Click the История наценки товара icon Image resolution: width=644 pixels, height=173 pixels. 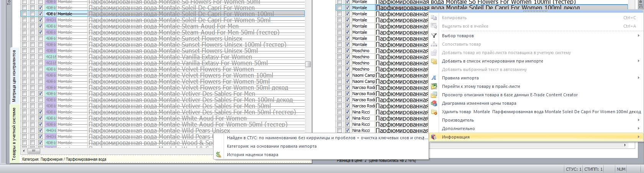pyautogui.click(x=219, y=155)
